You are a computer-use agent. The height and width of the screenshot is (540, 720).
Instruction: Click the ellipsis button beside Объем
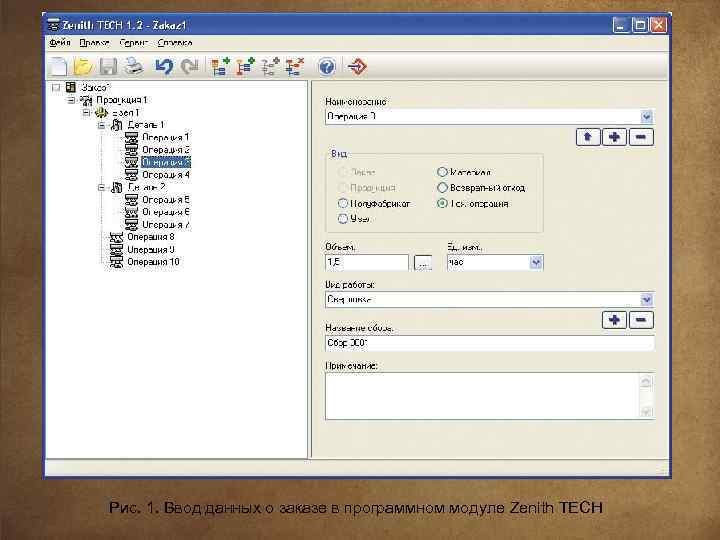click(422, 263)
